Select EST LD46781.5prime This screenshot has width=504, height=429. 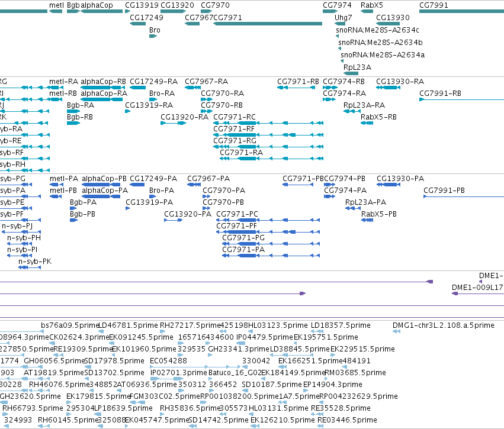click(127, 325)
